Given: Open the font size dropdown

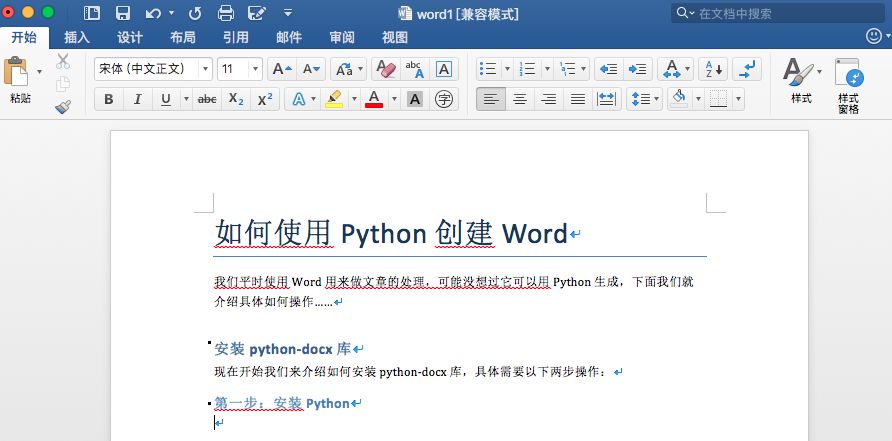Looking at the screenshot, I should pos(255,69).
